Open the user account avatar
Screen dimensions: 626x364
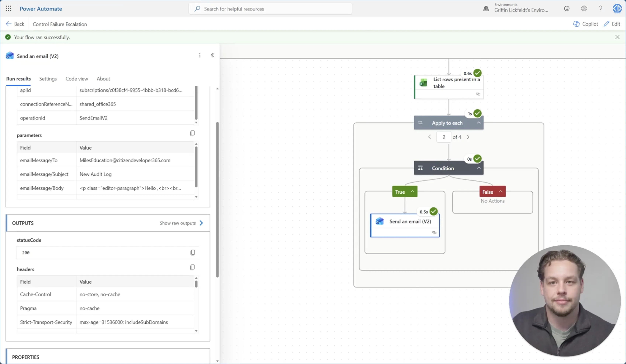pos(617,8)
